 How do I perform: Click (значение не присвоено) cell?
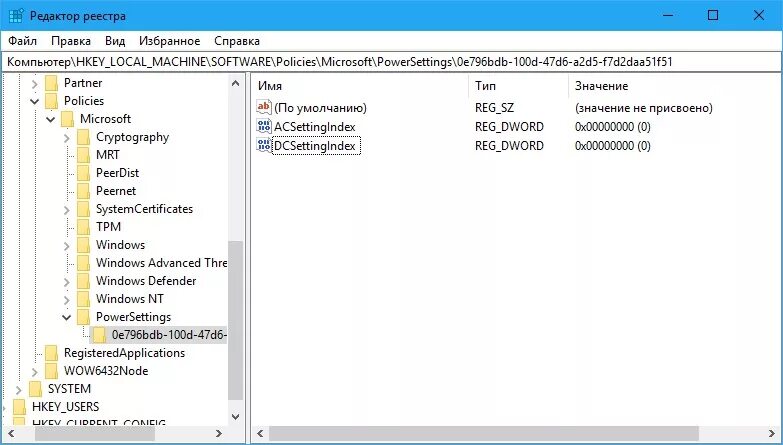point(644,107)
